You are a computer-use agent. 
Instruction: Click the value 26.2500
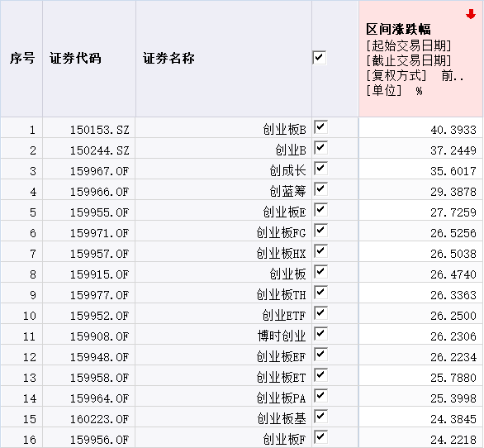pos(453,316)
